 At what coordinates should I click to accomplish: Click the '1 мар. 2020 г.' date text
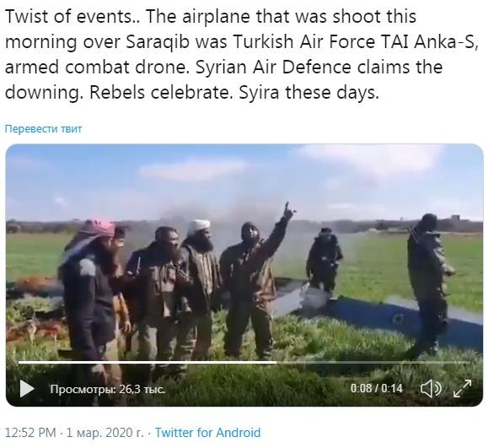[105, 432]
